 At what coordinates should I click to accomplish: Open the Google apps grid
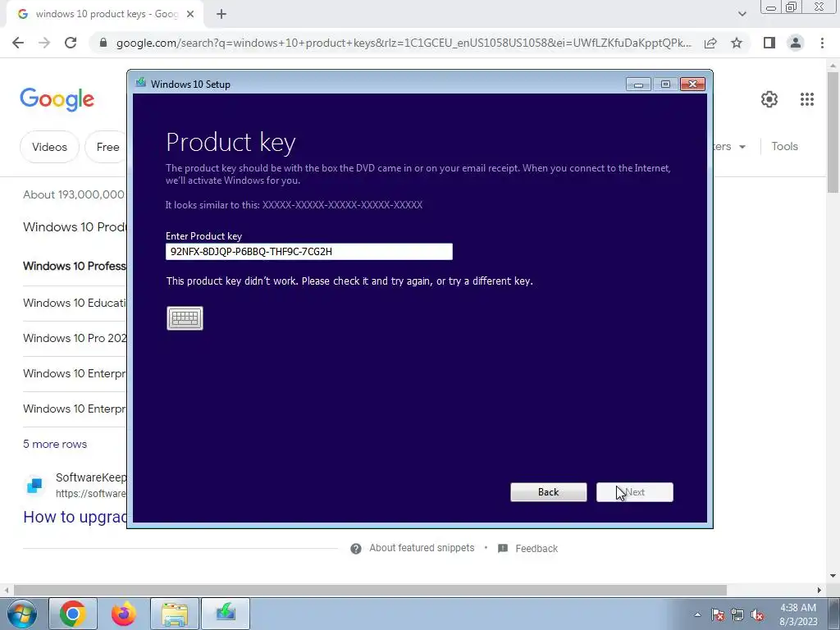point(807,99)
